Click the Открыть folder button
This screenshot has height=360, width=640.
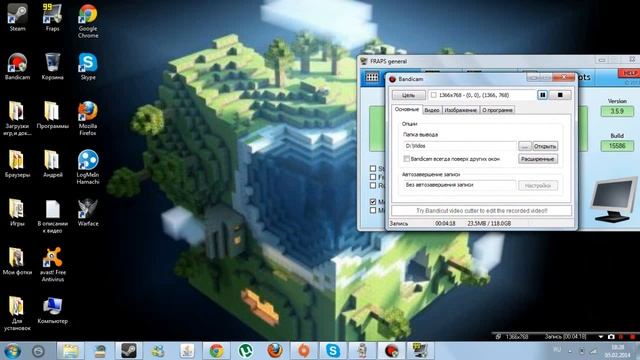tap(545, 146)
